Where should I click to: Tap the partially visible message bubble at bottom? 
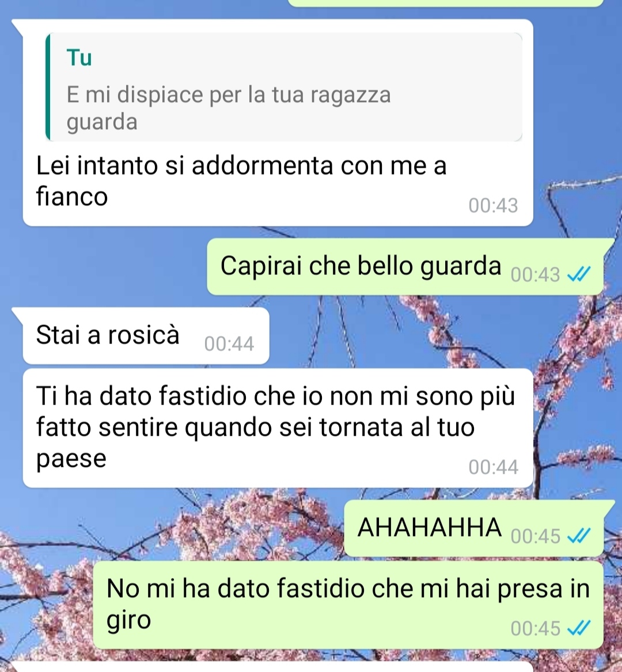coord(272,667)
